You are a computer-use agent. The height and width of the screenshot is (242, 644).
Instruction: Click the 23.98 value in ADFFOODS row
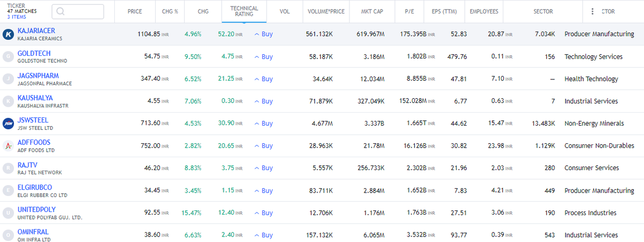(496, 145)
